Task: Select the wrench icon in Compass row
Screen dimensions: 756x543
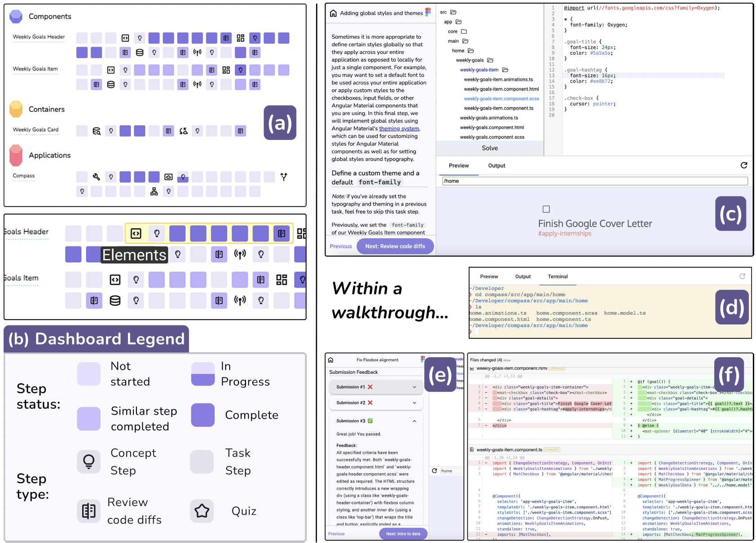Action: [96, 177]
